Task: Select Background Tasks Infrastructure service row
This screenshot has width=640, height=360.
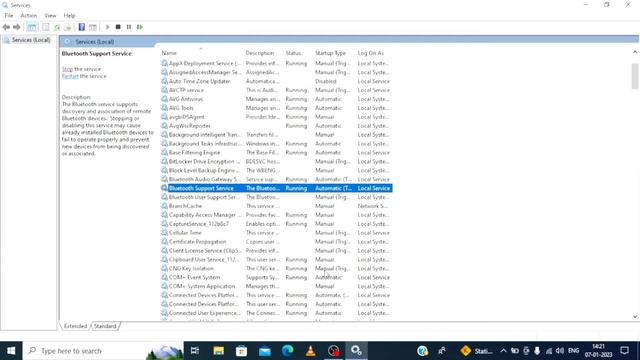Action: point(276,144)
